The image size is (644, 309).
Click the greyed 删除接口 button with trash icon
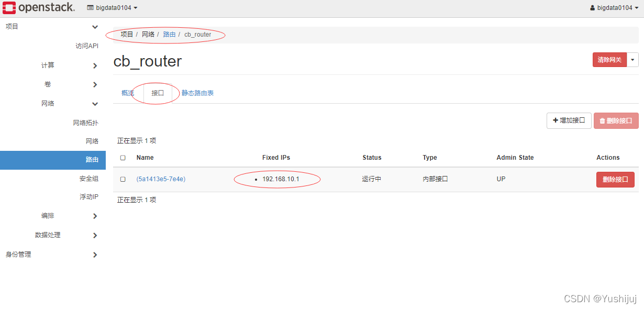616,120
